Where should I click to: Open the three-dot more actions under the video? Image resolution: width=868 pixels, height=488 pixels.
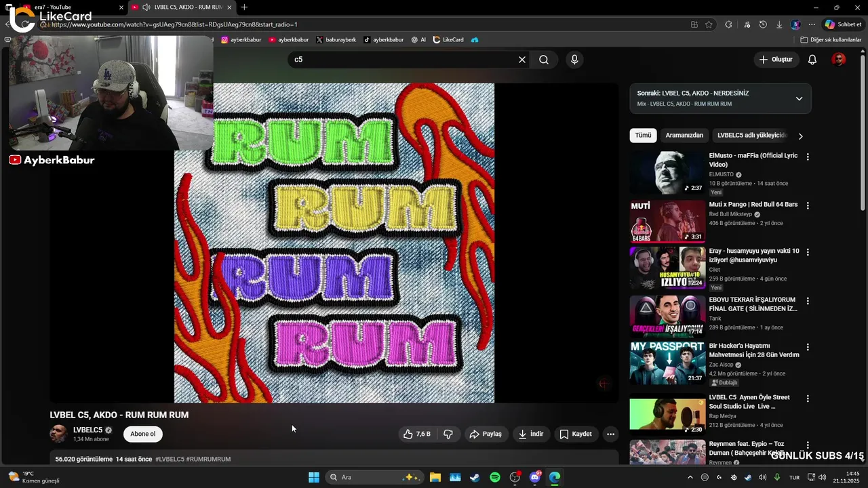610,434
